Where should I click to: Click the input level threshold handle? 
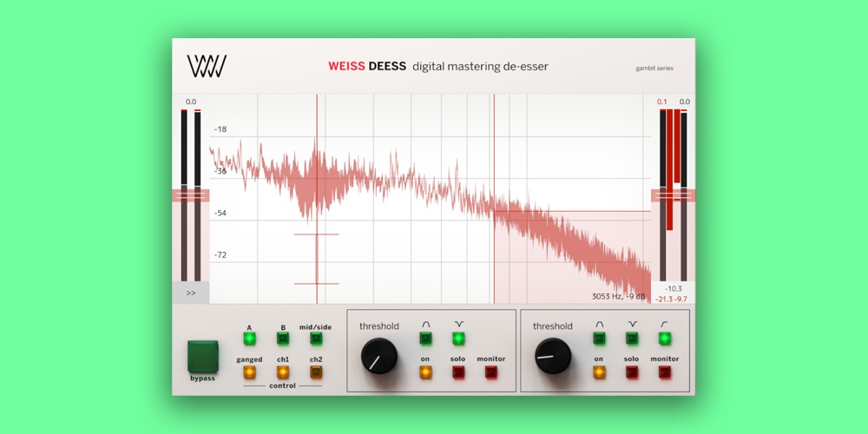coord(190,195)
